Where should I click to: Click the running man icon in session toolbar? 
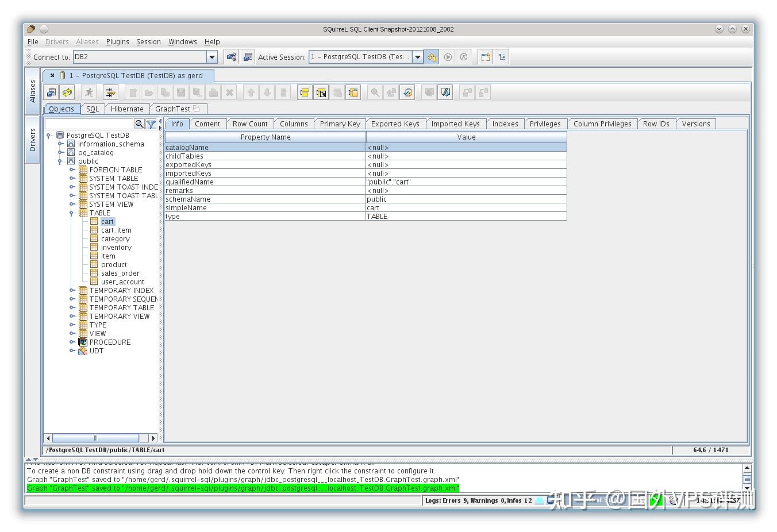point(89,92)
